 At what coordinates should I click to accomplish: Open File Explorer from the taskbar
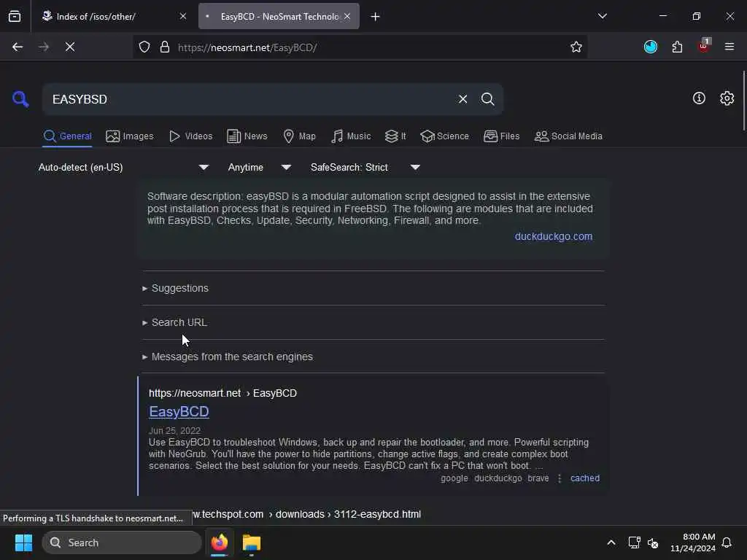[x=252, y=542]
